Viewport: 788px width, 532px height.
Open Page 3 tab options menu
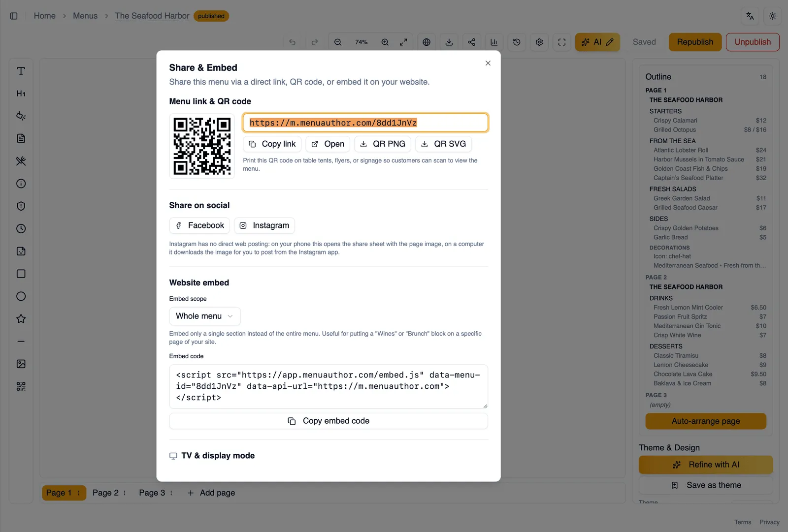171,493
